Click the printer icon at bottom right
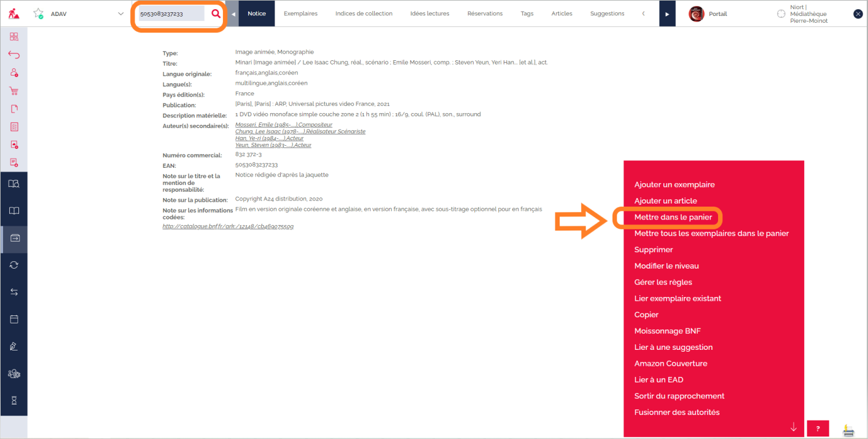The image size is (868, 439). pos(849,430)
